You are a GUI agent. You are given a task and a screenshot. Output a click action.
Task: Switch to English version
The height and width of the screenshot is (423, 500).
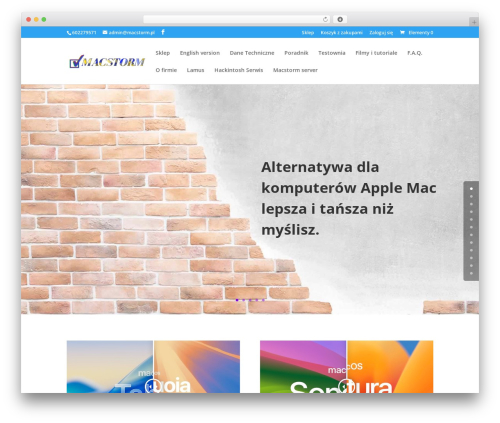pyautogui.click(x=200, y=53)
